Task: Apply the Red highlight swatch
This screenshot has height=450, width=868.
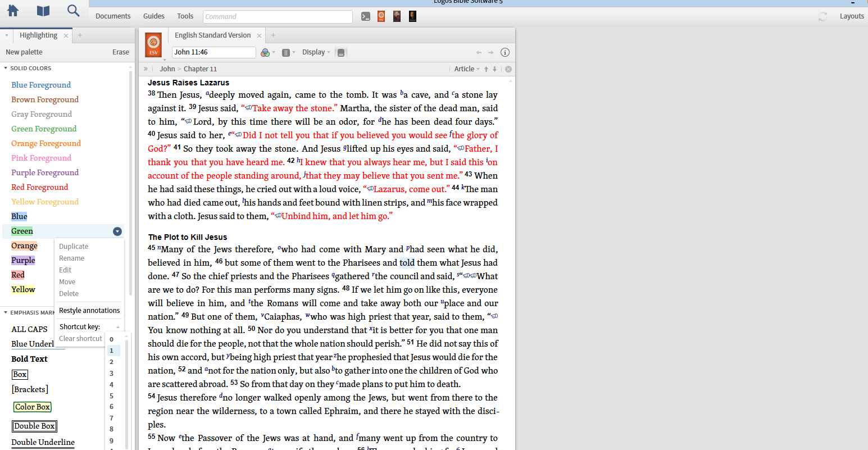Action: [x=18, y=275]
